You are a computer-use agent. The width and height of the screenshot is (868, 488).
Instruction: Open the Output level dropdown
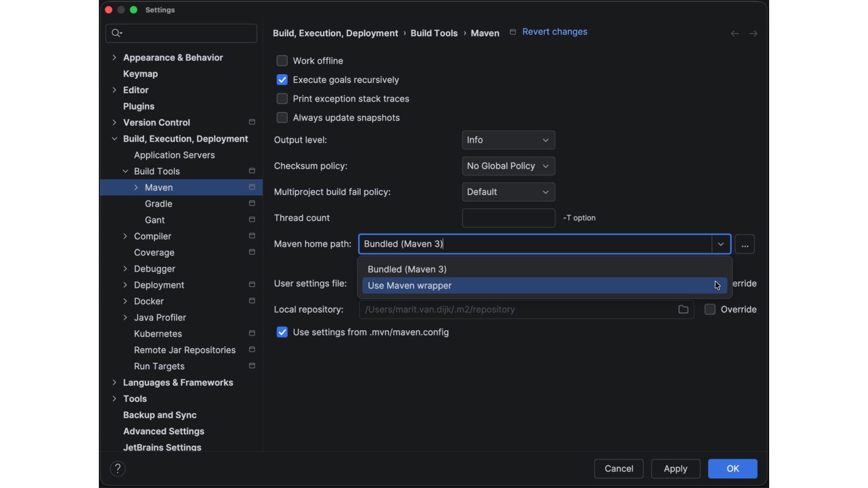pyautogui.click(x=508, y=140)
